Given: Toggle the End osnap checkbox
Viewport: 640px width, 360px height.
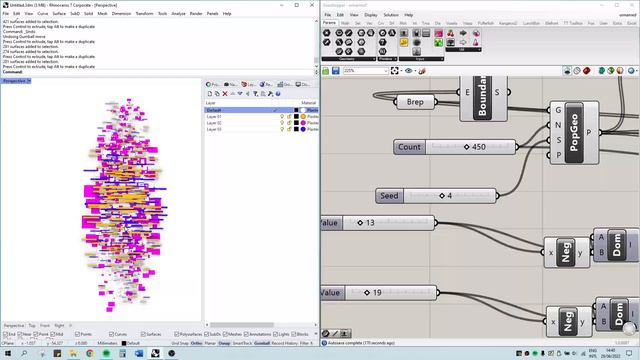Looking at the screenshot, I should pyautogui.click(x=6, y=334).
